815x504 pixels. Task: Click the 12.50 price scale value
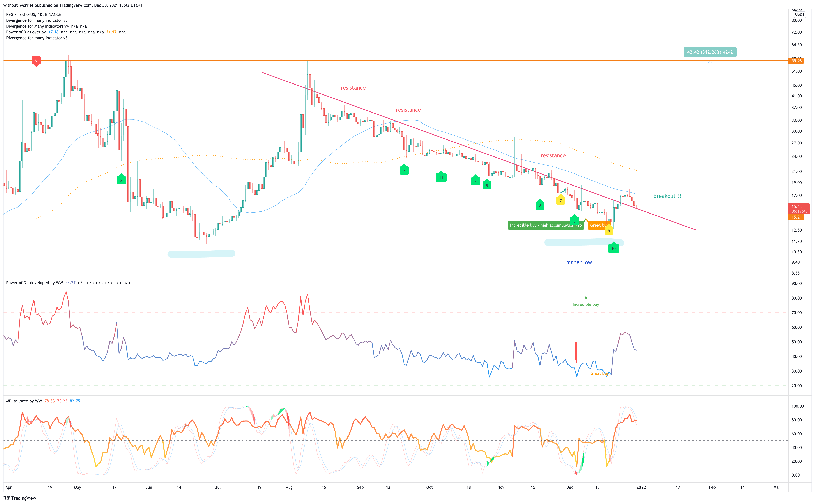coord(797,230)
